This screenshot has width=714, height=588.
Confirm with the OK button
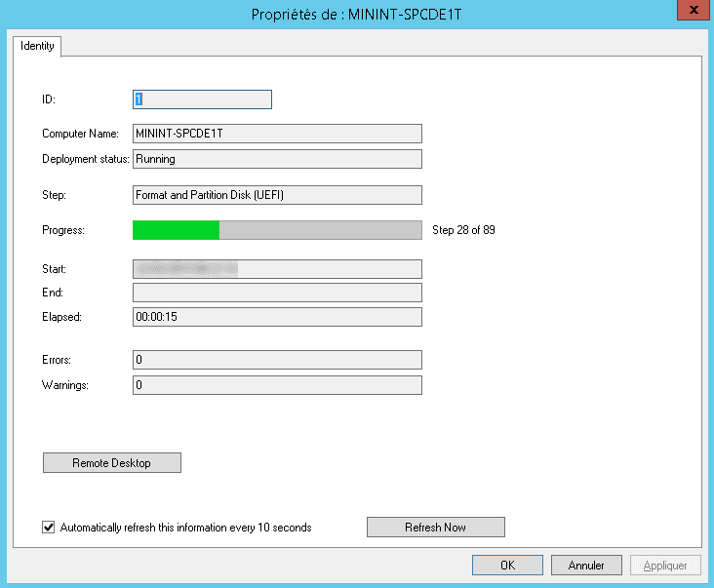[507, 566]
